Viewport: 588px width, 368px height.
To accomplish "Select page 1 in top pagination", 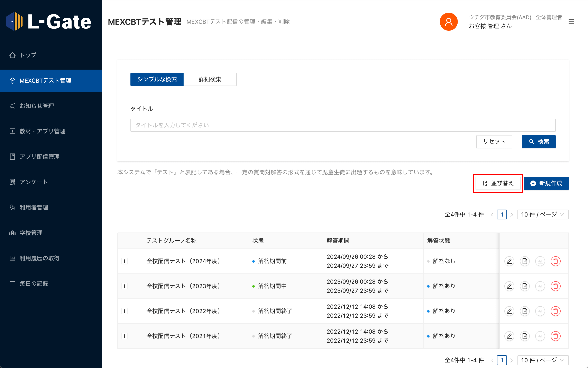I will click(x=502, y=214).
